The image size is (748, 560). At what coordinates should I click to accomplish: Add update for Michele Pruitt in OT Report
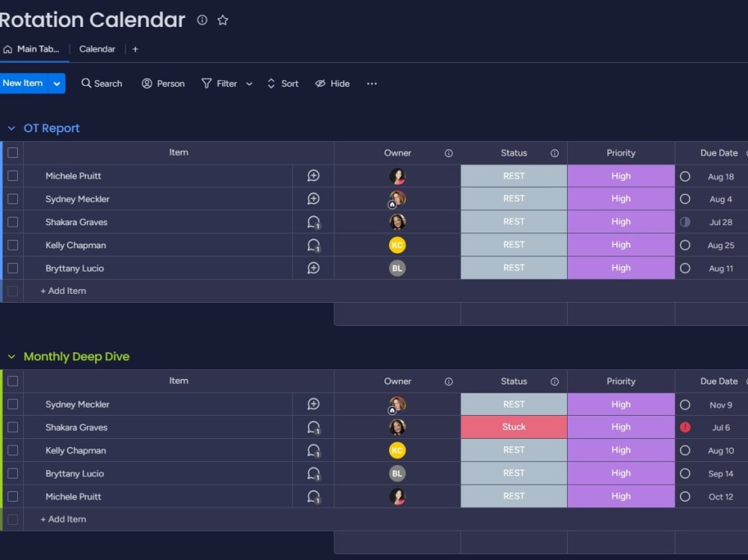click(313, 176)
